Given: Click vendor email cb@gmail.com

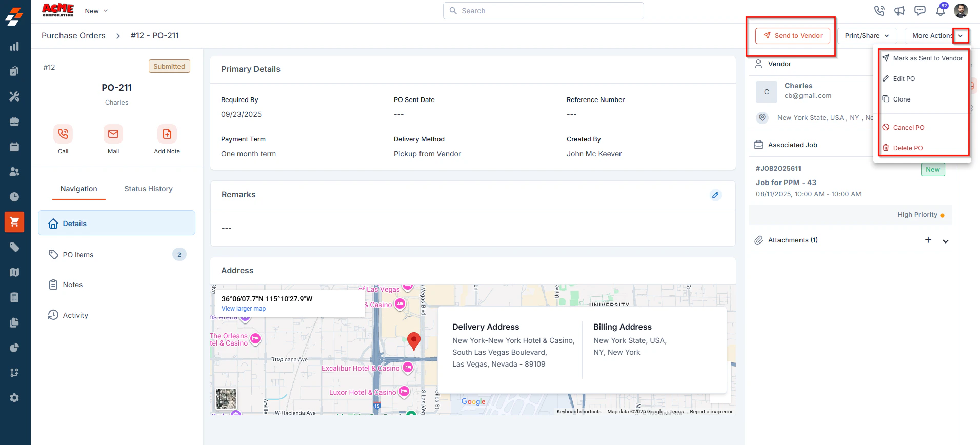Looking at the screenshot, I should 808,96.
